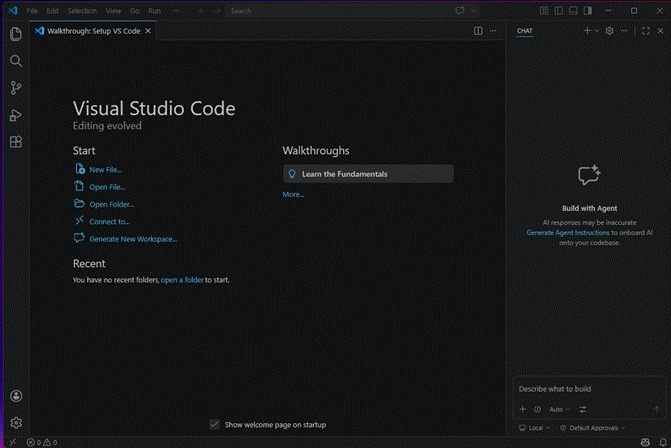Image resolution: width=671 pixels, height=448 pixels.
Task: Click the Open File... link
Action: 107,187
